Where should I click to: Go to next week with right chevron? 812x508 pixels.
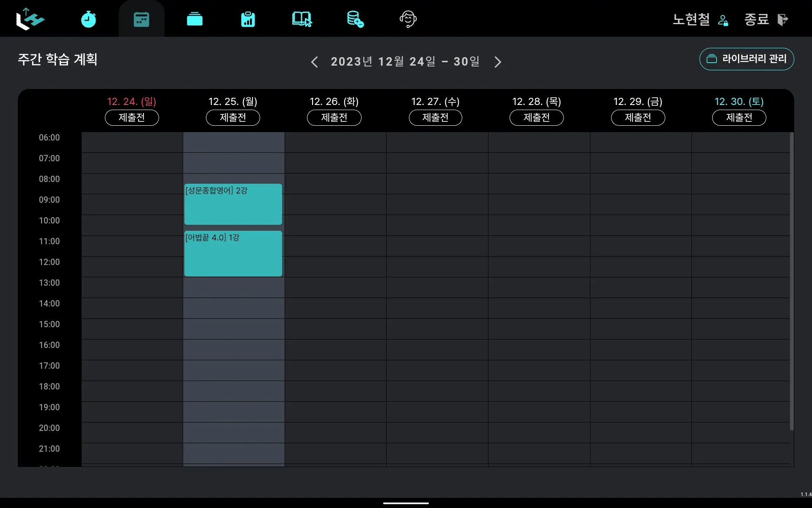click(x=498, y=62)
